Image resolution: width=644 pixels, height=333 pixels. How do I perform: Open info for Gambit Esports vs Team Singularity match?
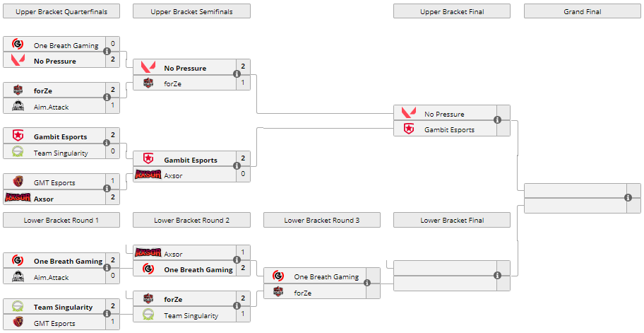(x=107, y=143)
